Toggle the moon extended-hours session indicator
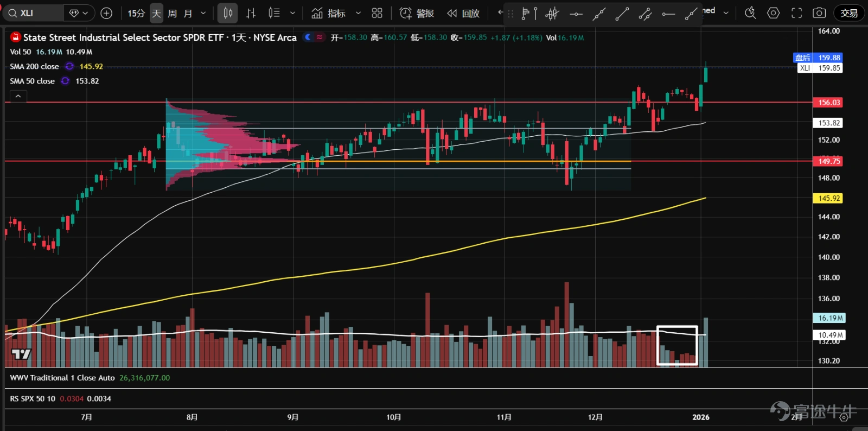Viewport: 868px width, 431px height. point(308,37)
